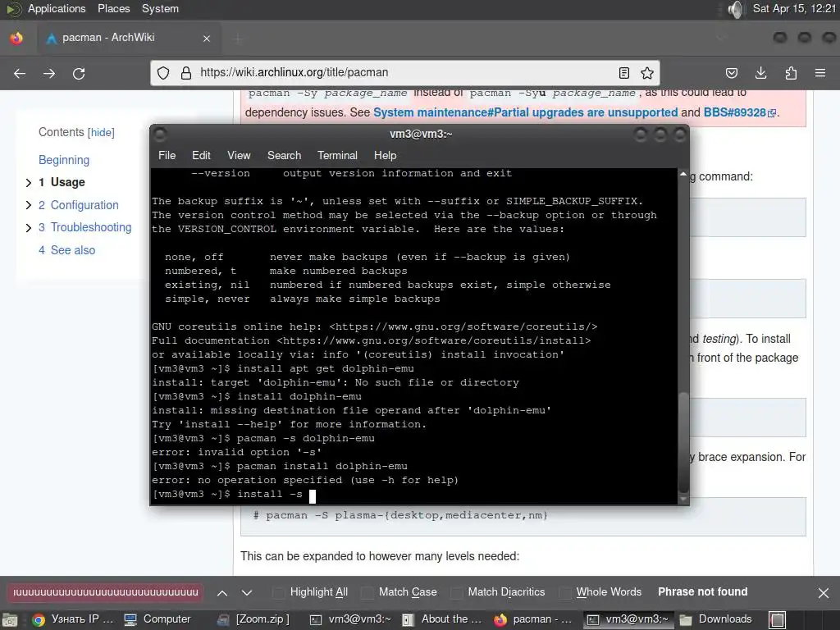Bookmark this page with the star icon
The width and height of the screenshot is (840, 630).
(647, 73)
